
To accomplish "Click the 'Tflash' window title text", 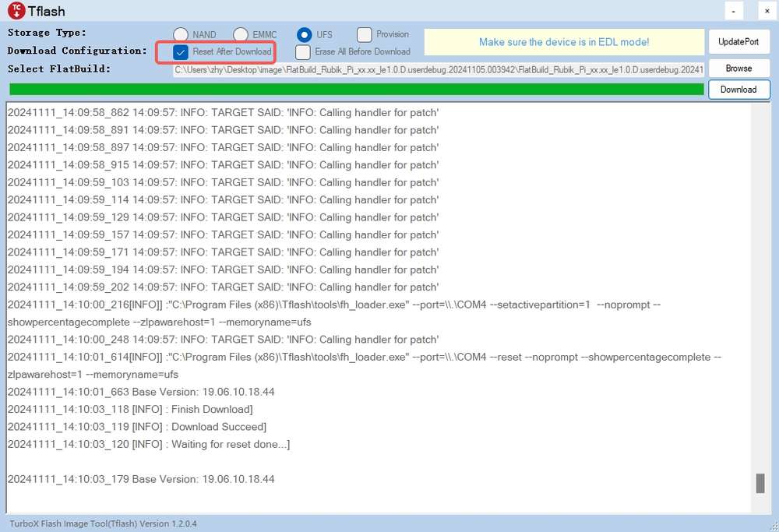I will point(46,11).
